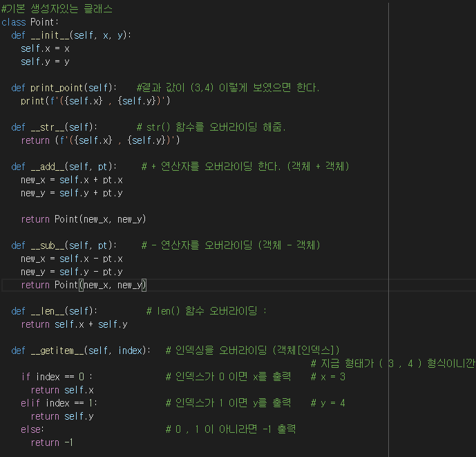
Task: Click line 'elif index == 1:'
Action: point(59,403)
